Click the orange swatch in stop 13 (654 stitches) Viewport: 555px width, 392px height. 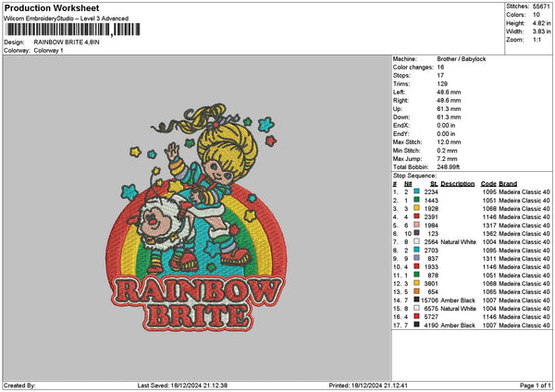click(416, 291)
